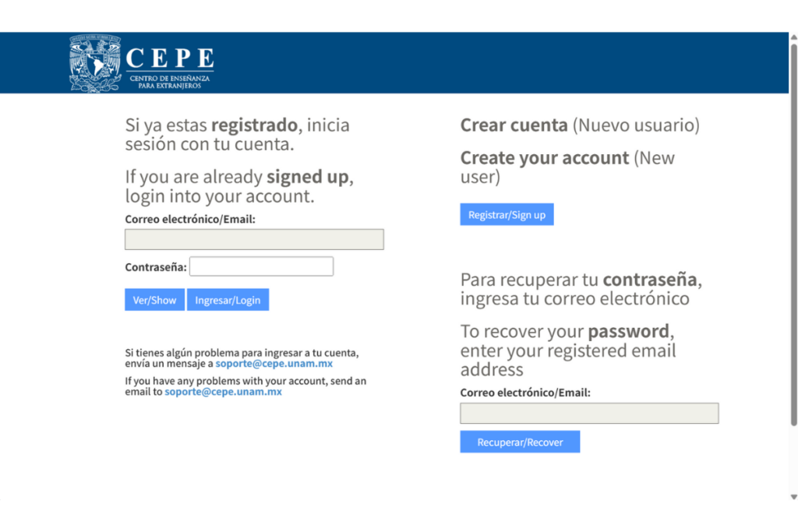Image resolution: width=798 pixels, height=532 pixels.
Task: Focus the login Correo electrónico/Email field
Action: (x=254, y=239)
